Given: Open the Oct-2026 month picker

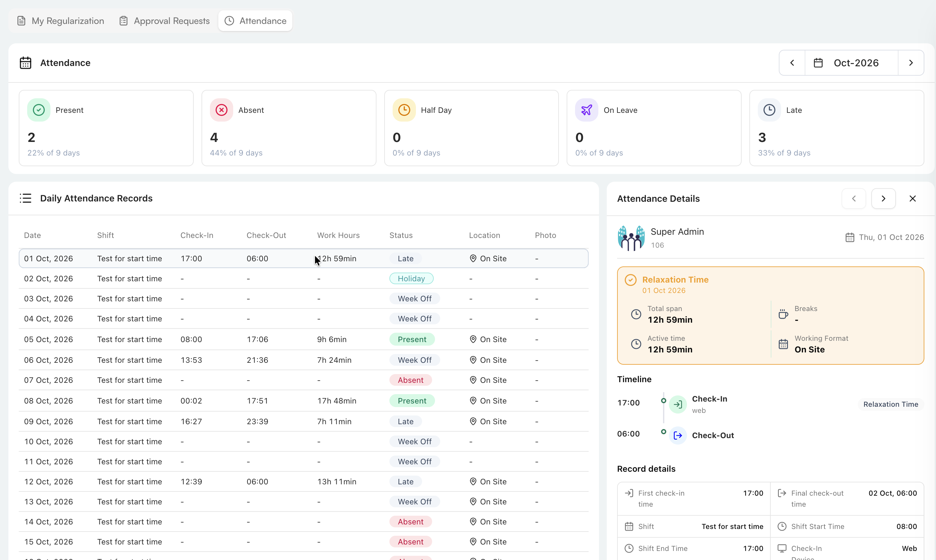Looking at the screenshot, I should [x=852, y=63].
